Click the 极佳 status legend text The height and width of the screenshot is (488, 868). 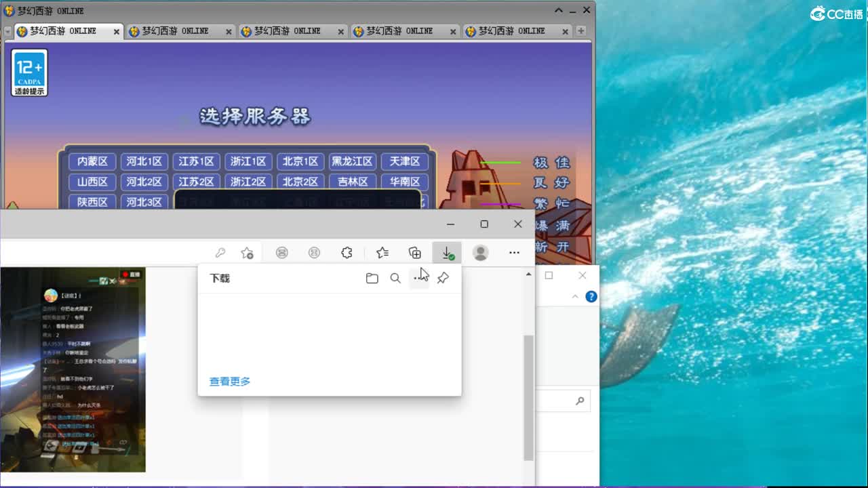tap(551, 163)
